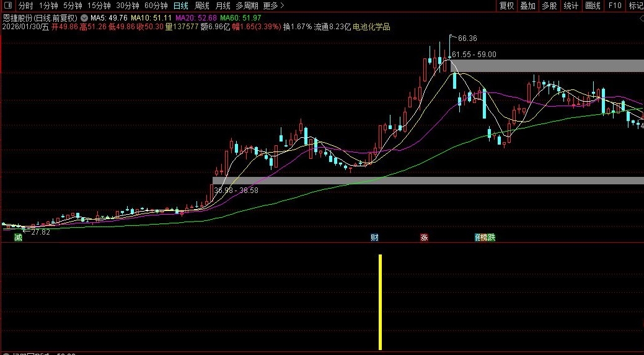Click the MA5: 49.76 indicator label

click(109, 18)
